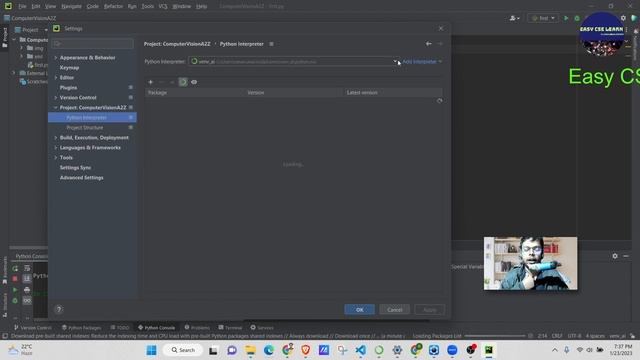640x360 pixels.
Task: Click the back arrow in Settings header
Action: pyautogui.click(x=429, y=44)
